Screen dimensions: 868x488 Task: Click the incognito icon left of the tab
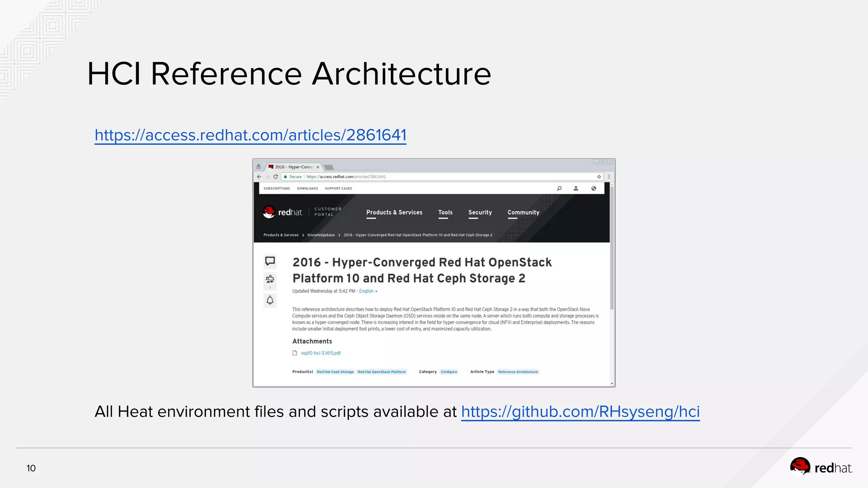click(x=259, y=167)
